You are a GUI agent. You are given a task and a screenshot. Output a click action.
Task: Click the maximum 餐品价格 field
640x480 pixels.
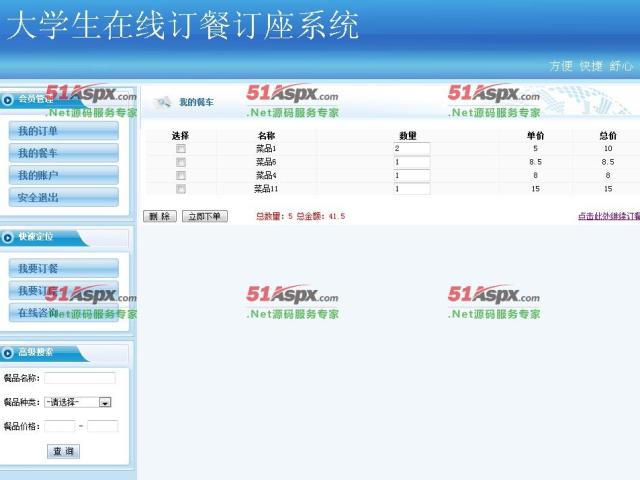pyautogui.click(x=102, y=426)
